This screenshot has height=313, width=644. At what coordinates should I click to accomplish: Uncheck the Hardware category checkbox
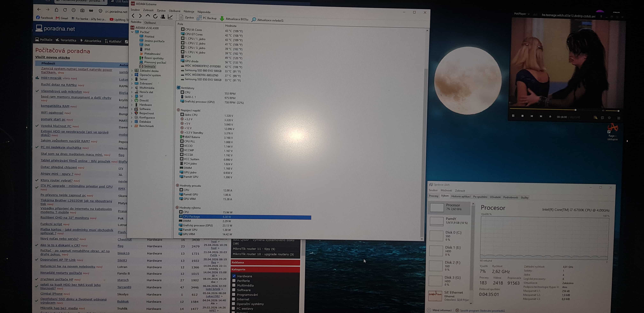coord(234,276)
